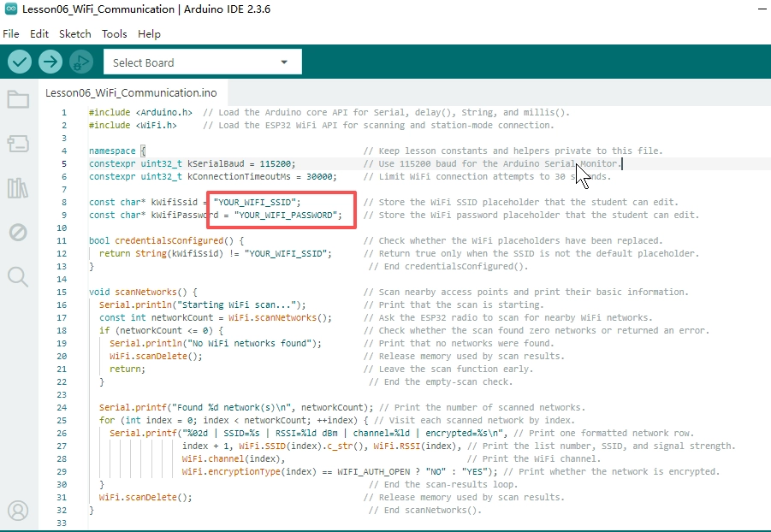Click the kSerialBaud constant name
The image size is (771, 532).
[216, 163]
